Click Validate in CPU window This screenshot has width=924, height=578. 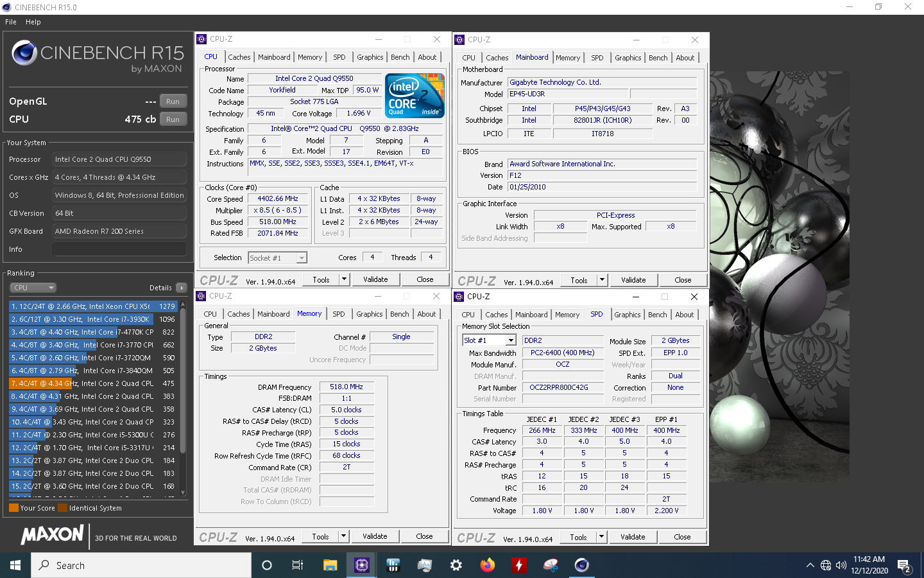point(375,279)
